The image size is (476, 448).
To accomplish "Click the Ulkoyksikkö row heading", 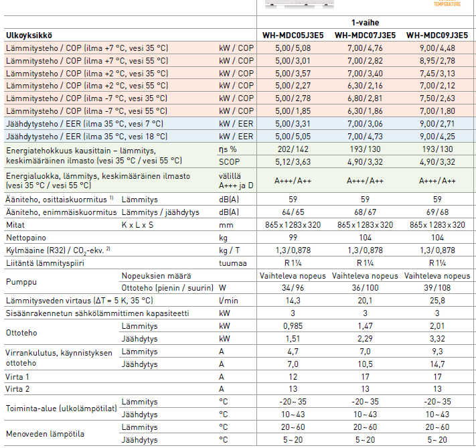I will (29, 35).
